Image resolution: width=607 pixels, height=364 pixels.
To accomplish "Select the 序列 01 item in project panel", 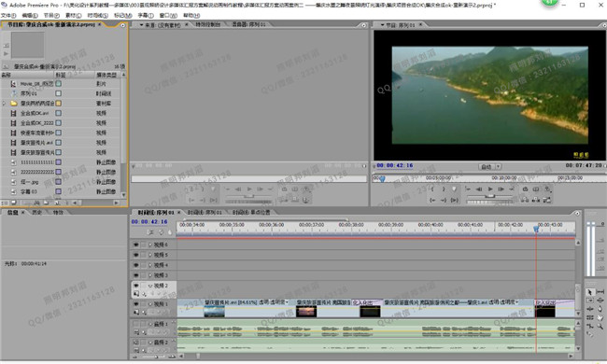I will (x=29, y=93).
